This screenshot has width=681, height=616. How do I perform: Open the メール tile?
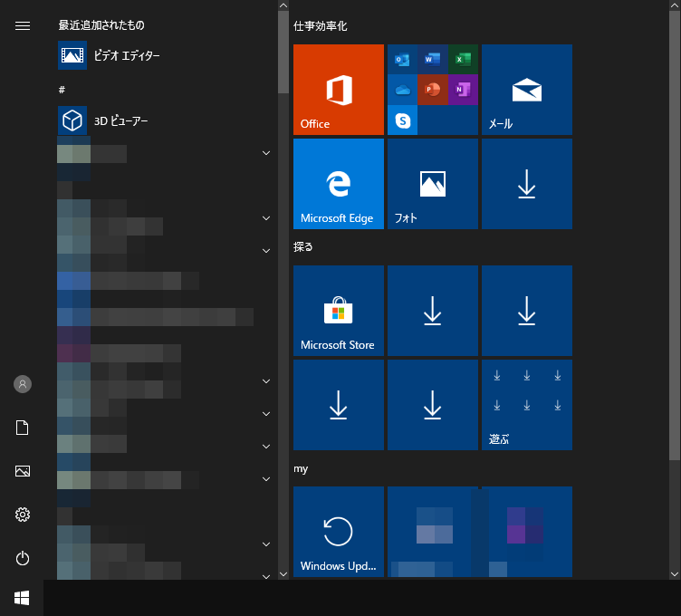pyautogui.click(x=526, y=89)
